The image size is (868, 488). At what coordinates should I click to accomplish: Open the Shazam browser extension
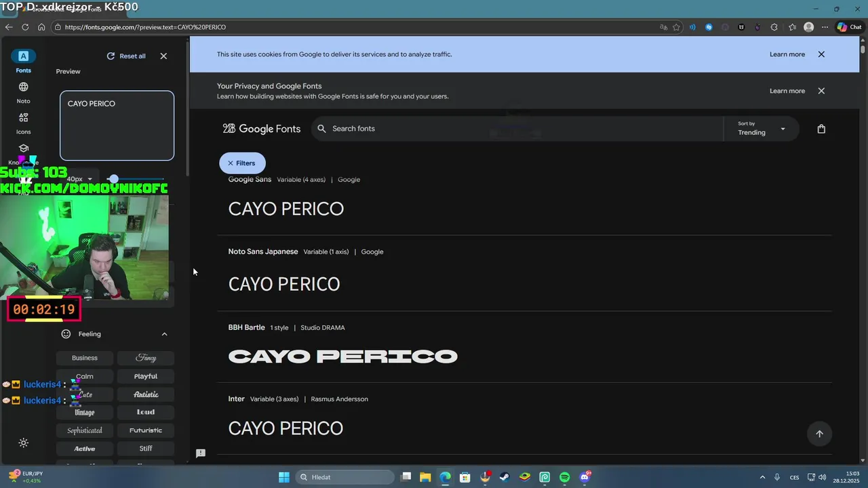(709, 27)
